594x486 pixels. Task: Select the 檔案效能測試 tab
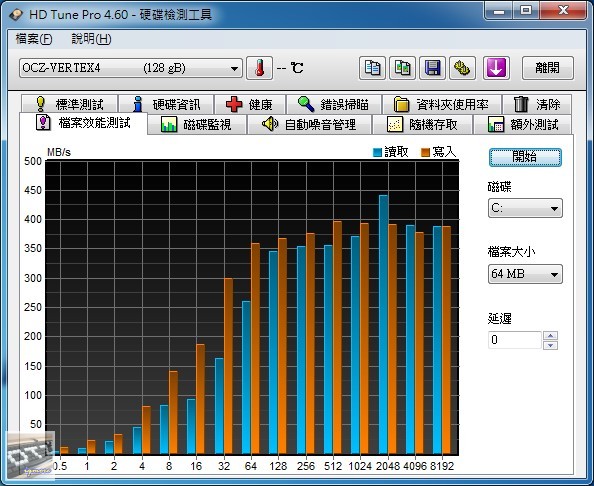click(83, 123)
